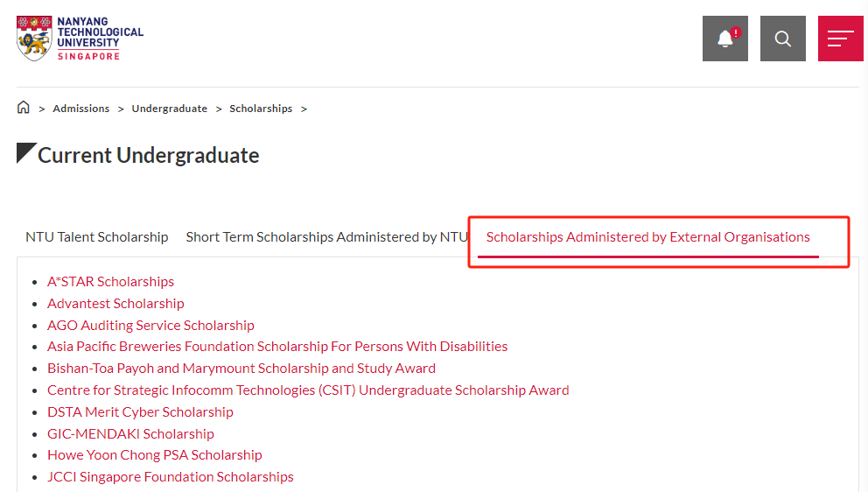Switch to NTU Talent Scholarship tab

click(97, 237)
